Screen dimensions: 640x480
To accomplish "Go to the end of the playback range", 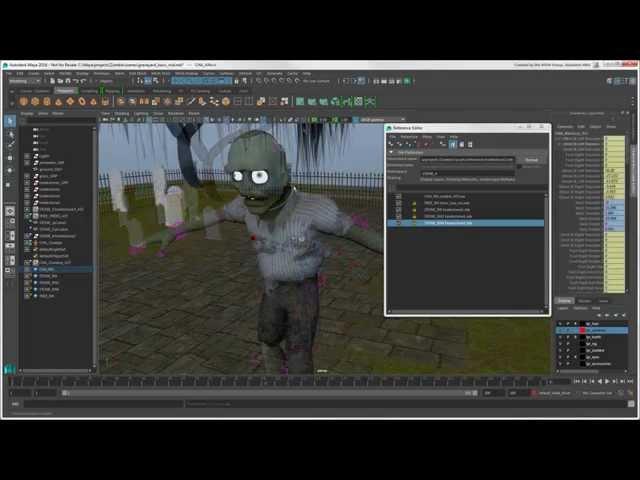I will pyautogui.click(x=630, y=381).
